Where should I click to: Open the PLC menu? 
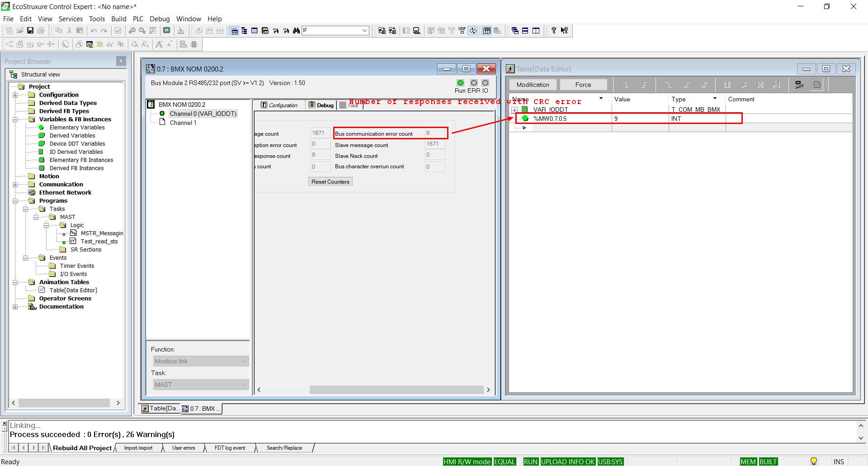[138, 19]
